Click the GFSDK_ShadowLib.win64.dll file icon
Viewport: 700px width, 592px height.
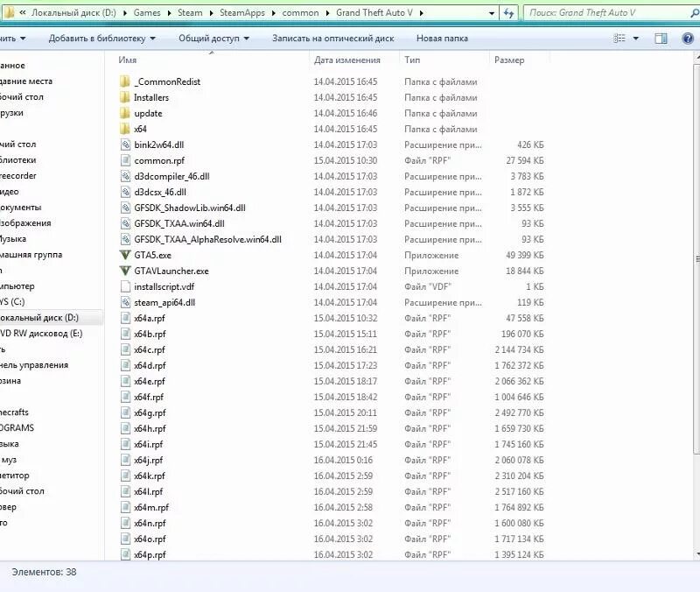coord(125,208)
